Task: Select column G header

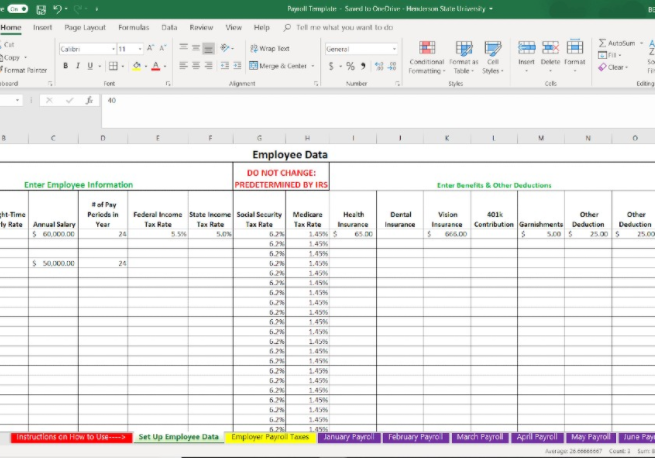Action: pyautogui.click(x=259, y=138)
